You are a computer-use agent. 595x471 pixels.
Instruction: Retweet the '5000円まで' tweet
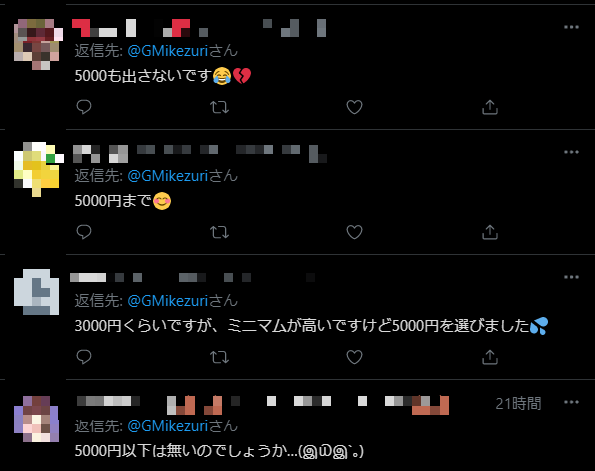(219, 232)
